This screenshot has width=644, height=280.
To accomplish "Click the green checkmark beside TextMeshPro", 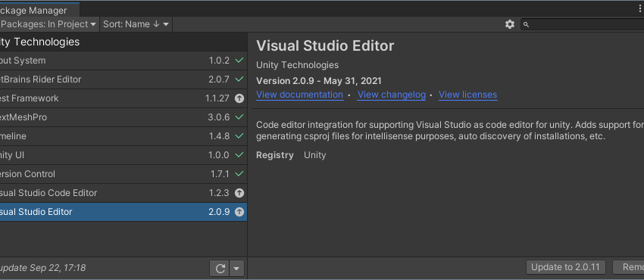I will pyautogui.click(x=239, y=117).
